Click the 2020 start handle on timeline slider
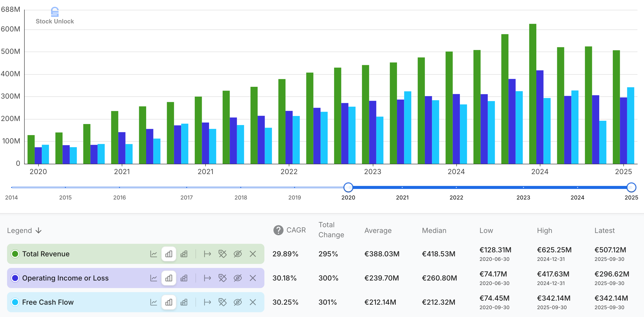Screen dimensions: 644x317 click(x=348, y=187)
